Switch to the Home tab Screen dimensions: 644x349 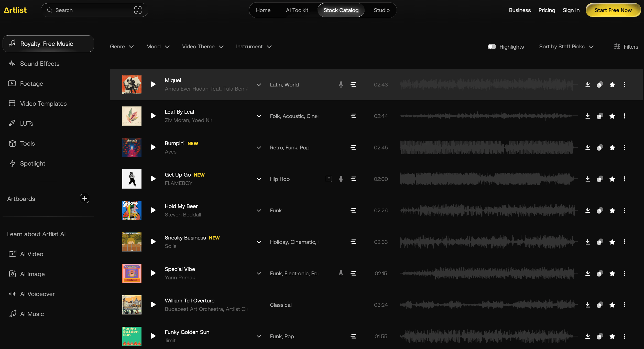263,10
